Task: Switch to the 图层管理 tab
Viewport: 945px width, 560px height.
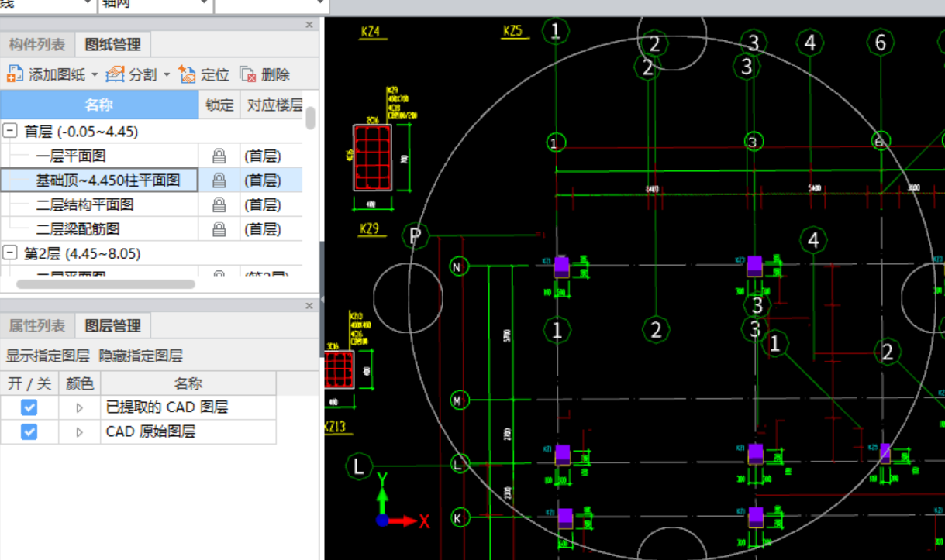Action: tap(112, 325)
